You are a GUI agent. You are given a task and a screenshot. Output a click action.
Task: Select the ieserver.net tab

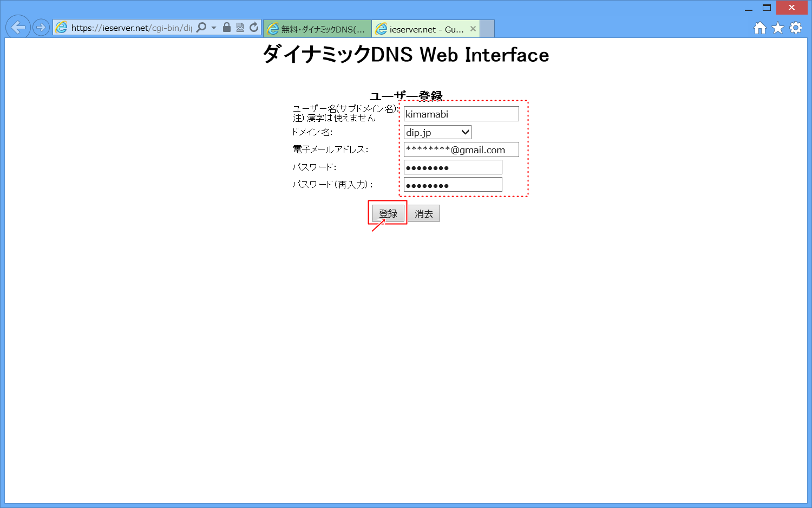[x=421, y=29]
